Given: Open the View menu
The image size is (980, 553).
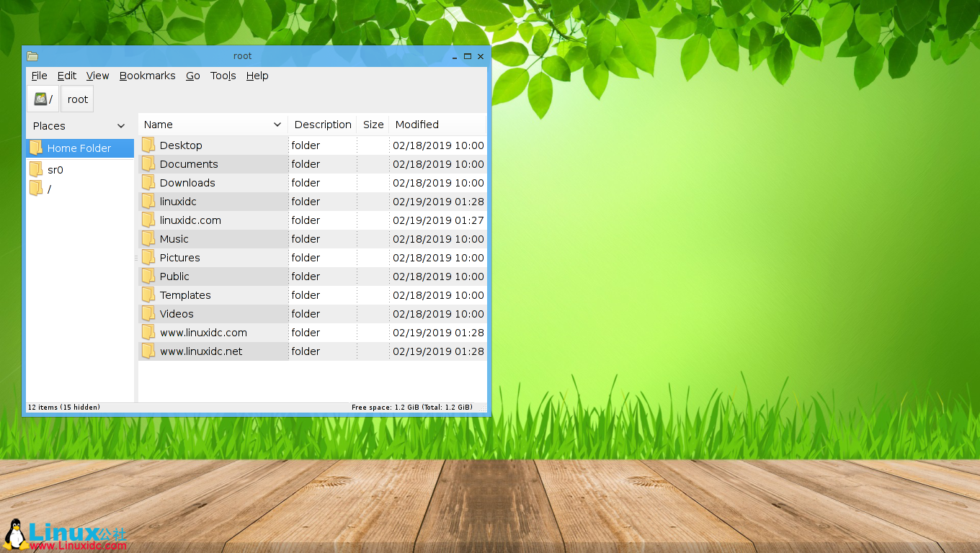Looking at the screenshot, I should [98, 76].
